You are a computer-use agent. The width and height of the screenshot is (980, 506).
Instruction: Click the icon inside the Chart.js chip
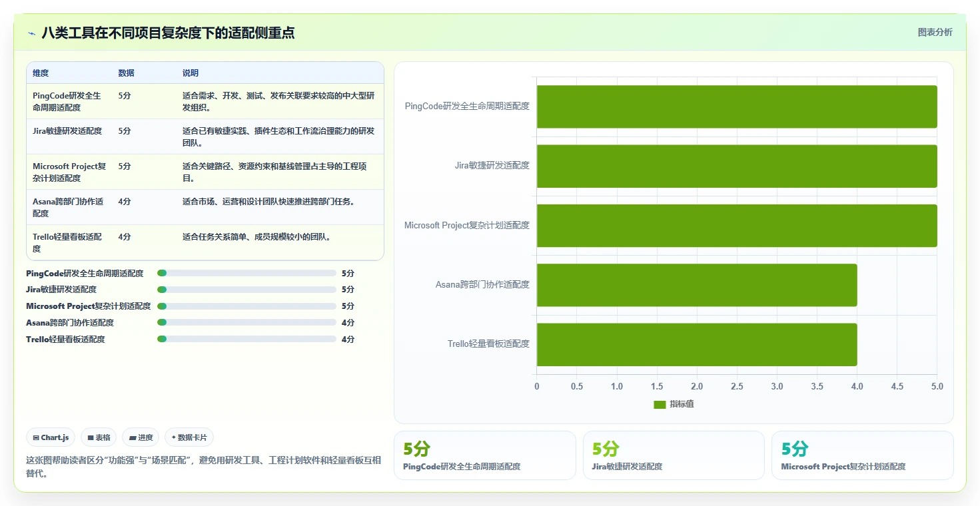[36, 437]
